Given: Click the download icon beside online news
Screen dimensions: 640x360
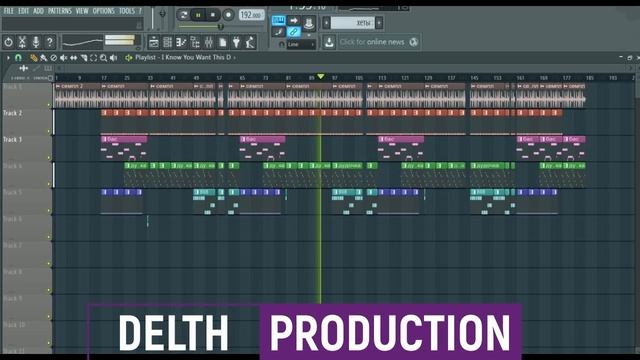Looking at the screenshot, I should (x=329, y=42).
